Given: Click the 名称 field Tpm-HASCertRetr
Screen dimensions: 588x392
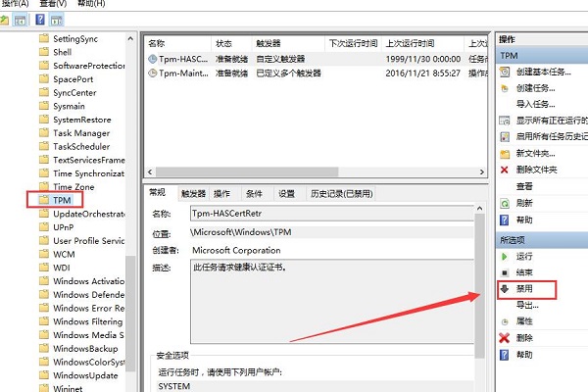Looking at the screenshot, I should [x=332, y=213].
